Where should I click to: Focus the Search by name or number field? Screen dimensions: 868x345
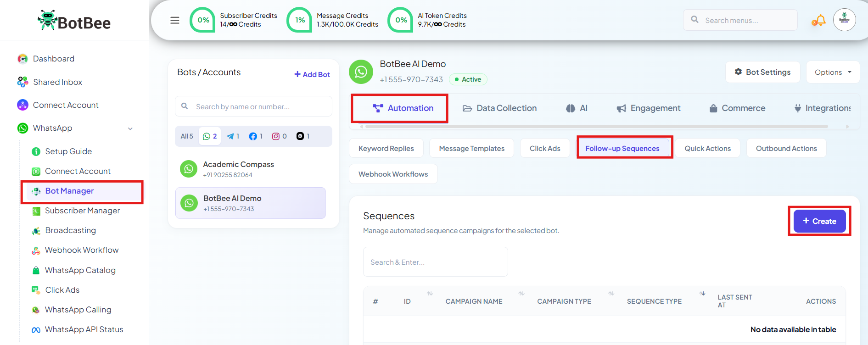253,106
